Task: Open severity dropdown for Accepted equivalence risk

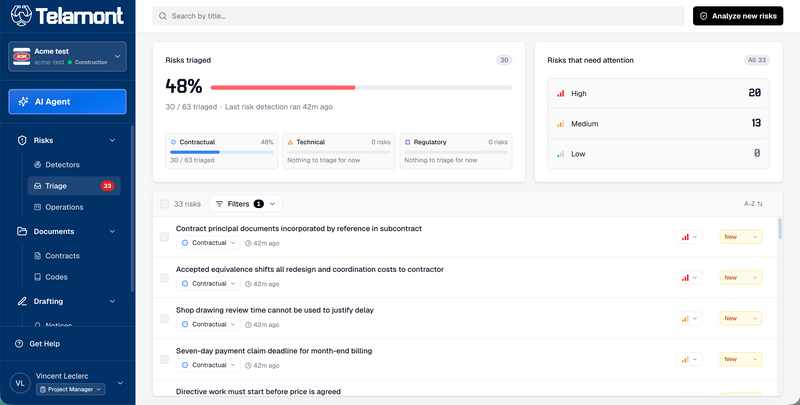Action: (x=689, y=277)
